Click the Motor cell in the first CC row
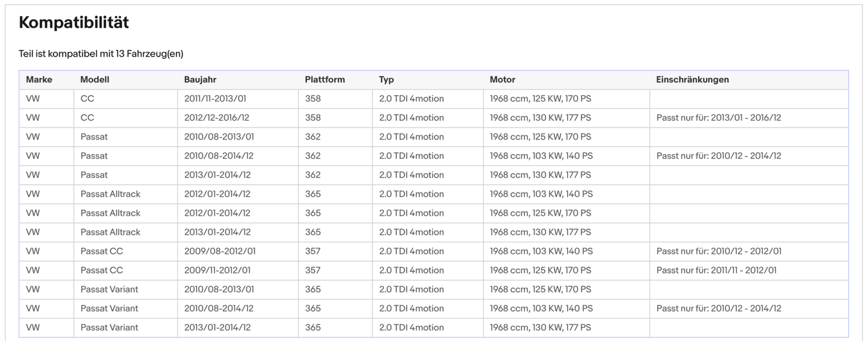 coord(540,99)
